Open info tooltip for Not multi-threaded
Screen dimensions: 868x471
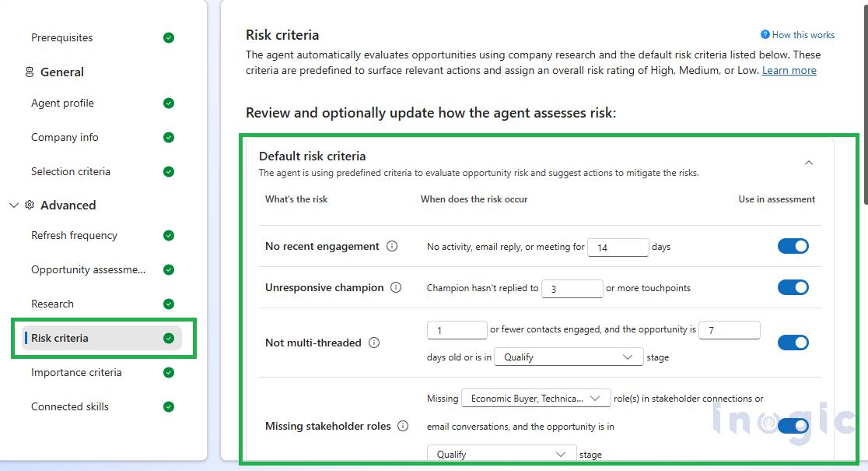(x=374, y=343)
